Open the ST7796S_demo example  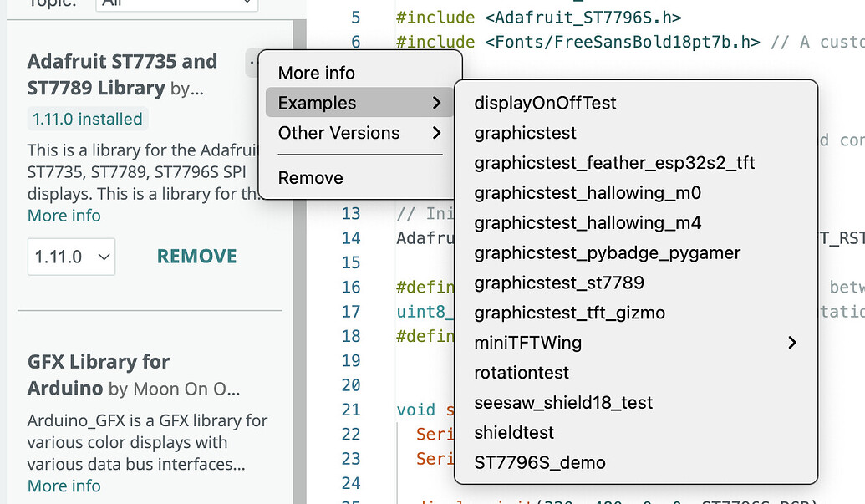click(x=540, y=462)
